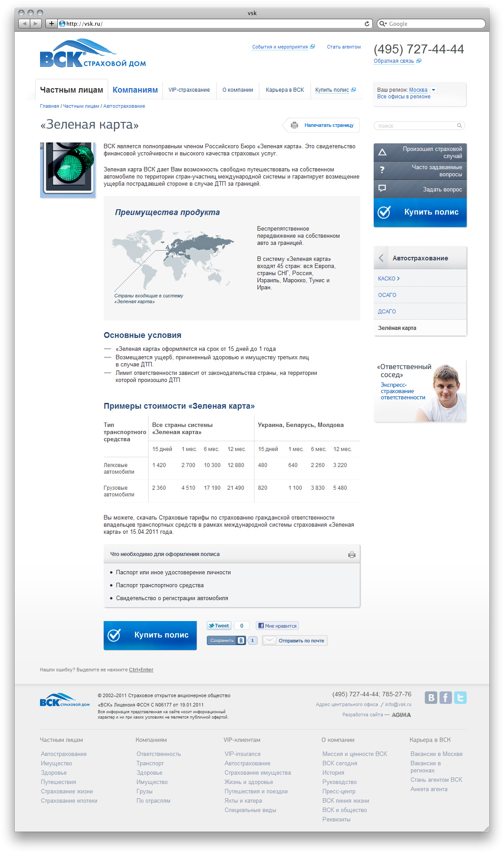This screenshot has width=504, height=853.
Task: Expand the КАСКО sidebar item
Action: click(389, 279)
